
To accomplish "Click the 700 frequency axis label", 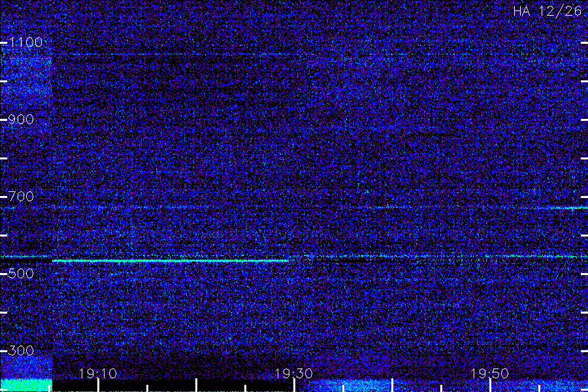I will coord(21,197).
